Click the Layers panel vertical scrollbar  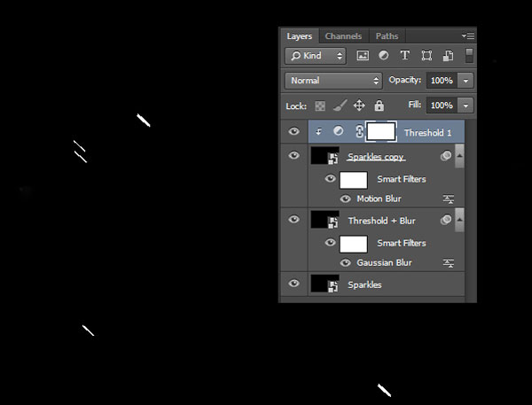[470, 210]
